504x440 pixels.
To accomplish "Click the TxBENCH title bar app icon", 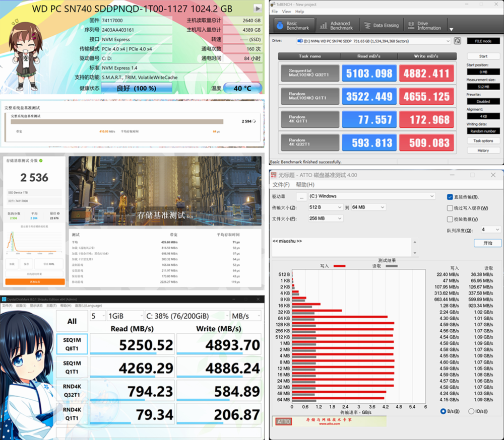I will (273, 4).
